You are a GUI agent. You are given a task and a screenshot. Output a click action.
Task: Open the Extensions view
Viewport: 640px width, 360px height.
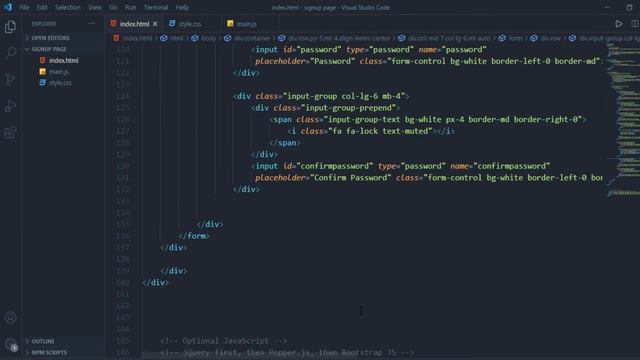10,132
